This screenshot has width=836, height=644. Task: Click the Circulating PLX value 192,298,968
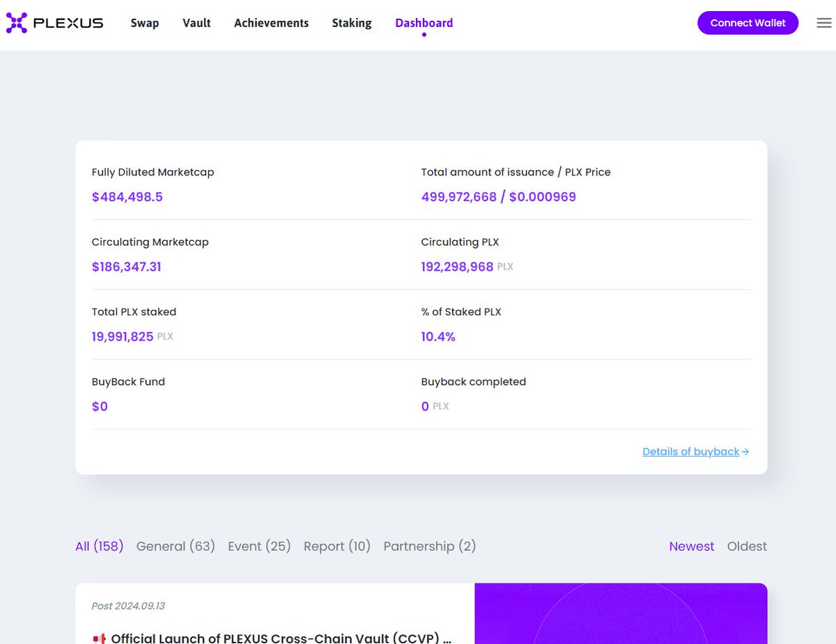[457, 267]
